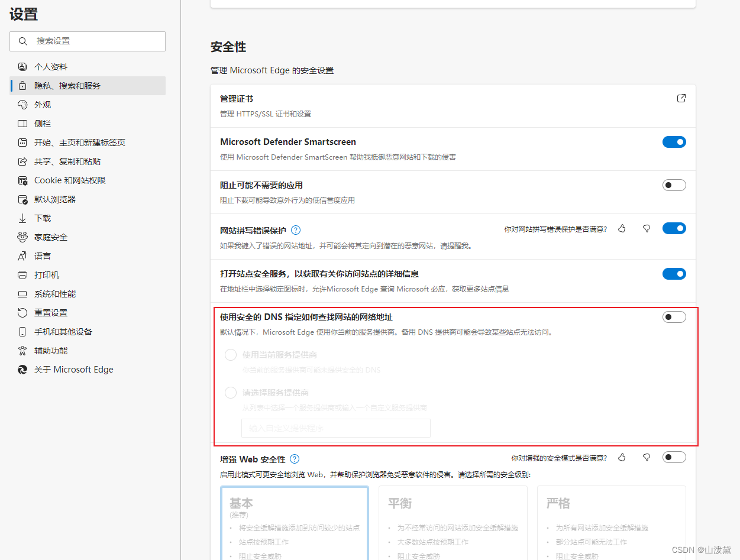Open 语言 settings page

(88, 256)
